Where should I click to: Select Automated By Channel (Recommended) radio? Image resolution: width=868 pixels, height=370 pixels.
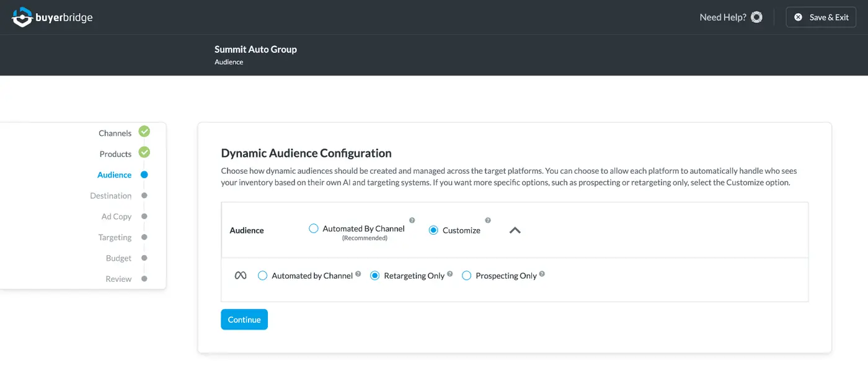click(314, 228)
